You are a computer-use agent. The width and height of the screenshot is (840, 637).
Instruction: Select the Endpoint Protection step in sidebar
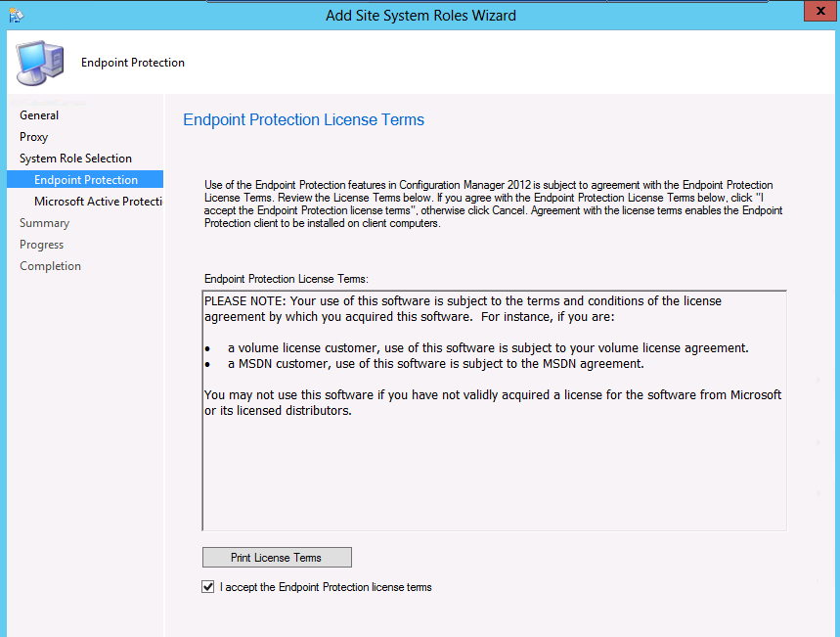[x=85, y=180]
